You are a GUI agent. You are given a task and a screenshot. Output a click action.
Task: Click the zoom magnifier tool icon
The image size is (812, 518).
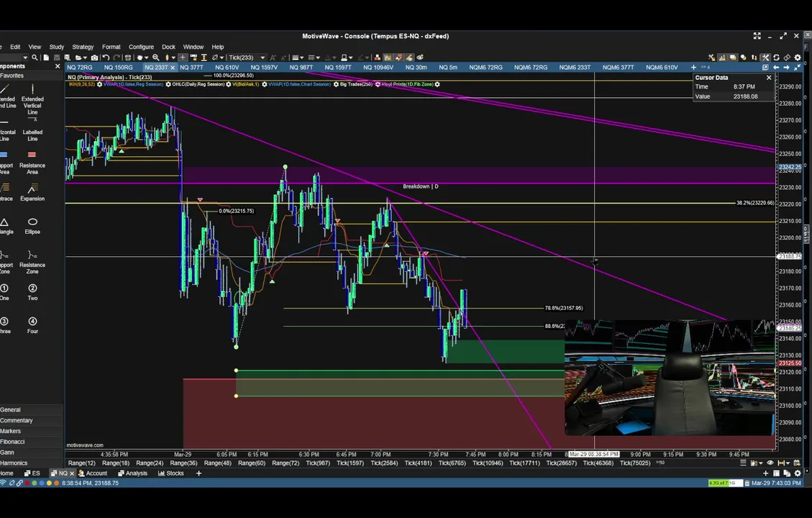pos(155,58)
